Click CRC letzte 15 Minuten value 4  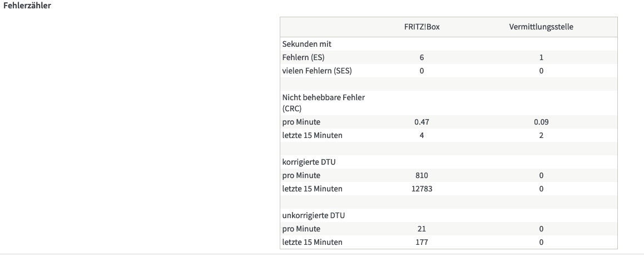pyautogui.click(x=422, y=135)
